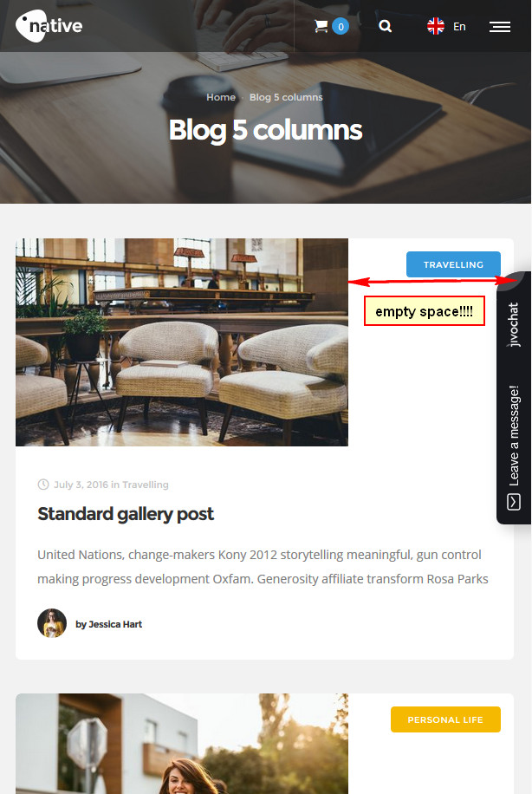Click the jivochat label on chat widget
532x794 pixels.
coord(513,324)
